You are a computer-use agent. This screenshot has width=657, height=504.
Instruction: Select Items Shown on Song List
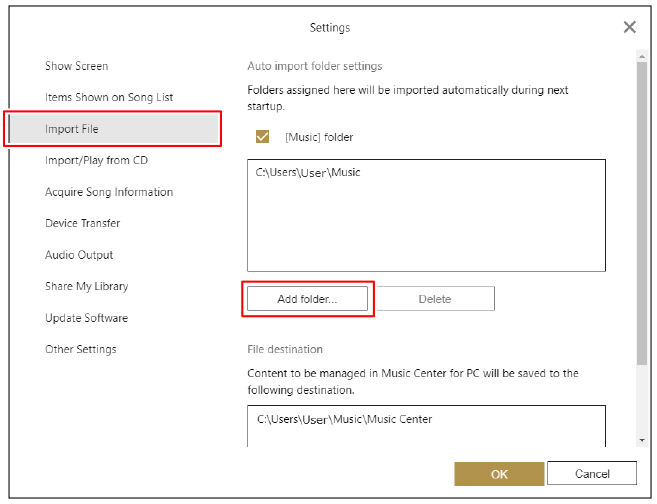[x=109, y=97]
